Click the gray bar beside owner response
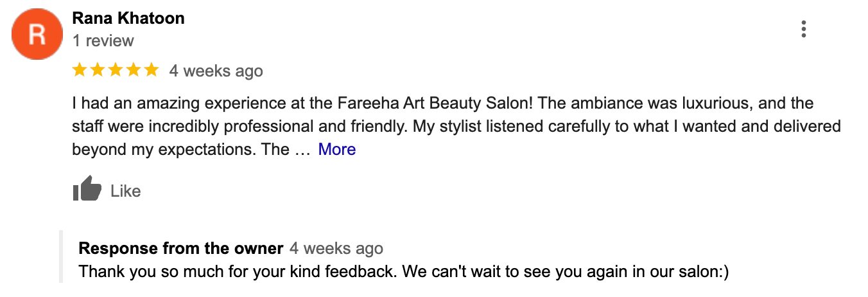The image size is (868, 297). (61, 256)
